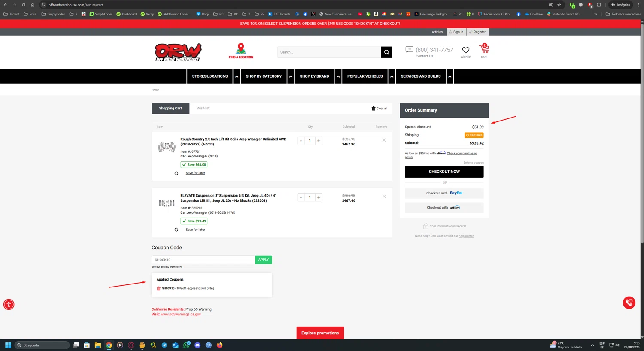Click the Off Road Warehouse logo
The height and width of the screenshot is (351, 644).
tap(178, 52)
